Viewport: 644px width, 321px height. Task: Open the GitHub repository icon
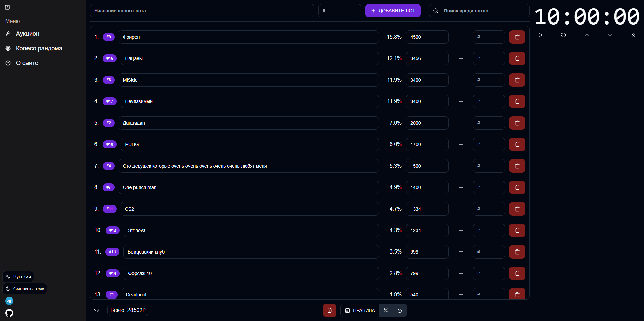click(x=9, y=313)
